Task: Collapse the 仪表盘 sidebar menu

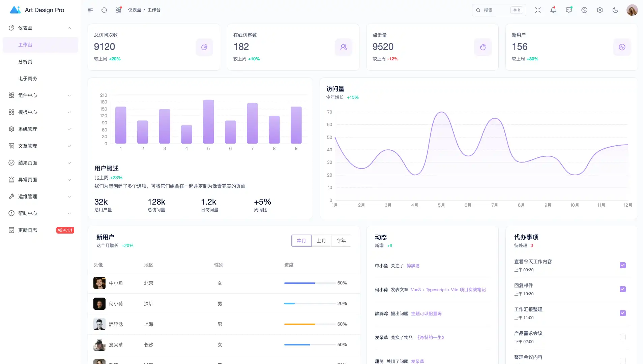Action: [x=40, y=28]
